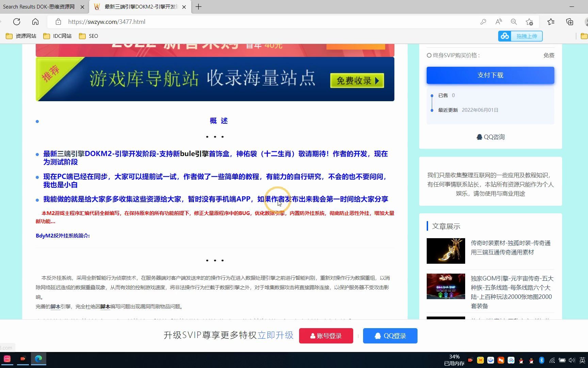This screenshot has width=588, height=368.
Task: Reload the page with the refresh icon
Action: 17,22
